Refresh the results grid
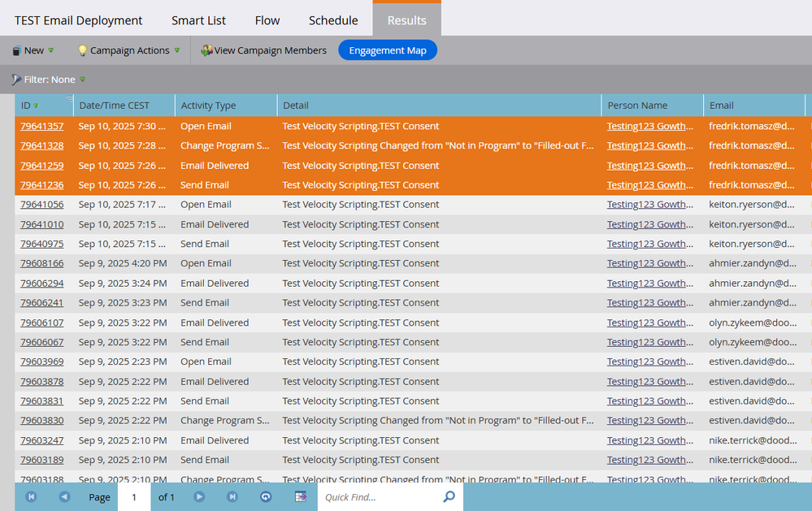Viewport: 812px width, 511px height. [x=266, y=497]
